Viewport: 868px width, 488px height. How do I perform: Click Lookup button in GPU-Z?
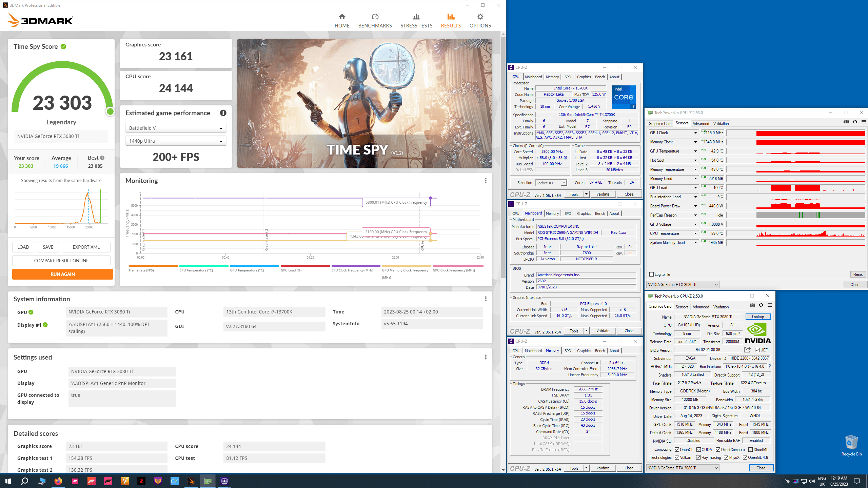click(x=758, y=317)
